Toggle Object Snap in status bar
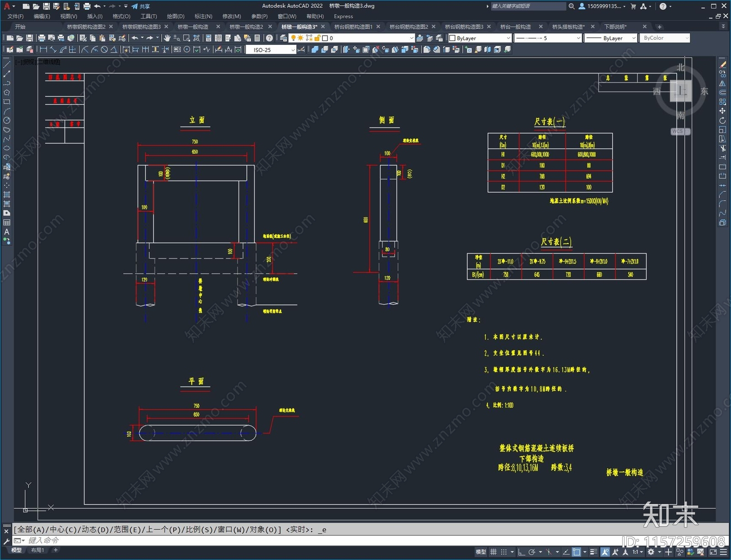Viewport: 731px width, 560px height. (577, 552)
